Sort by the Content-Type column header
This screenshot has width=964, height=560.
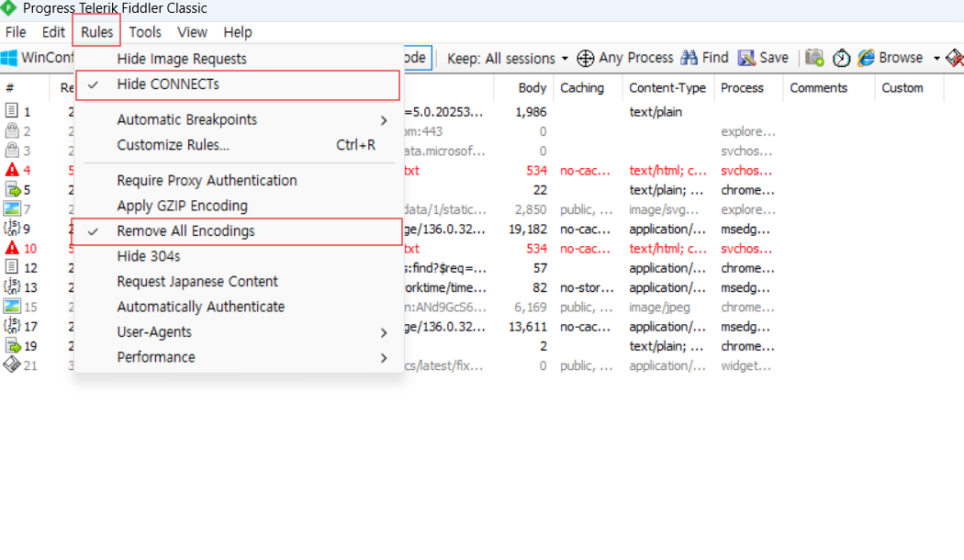pos(667,88)
